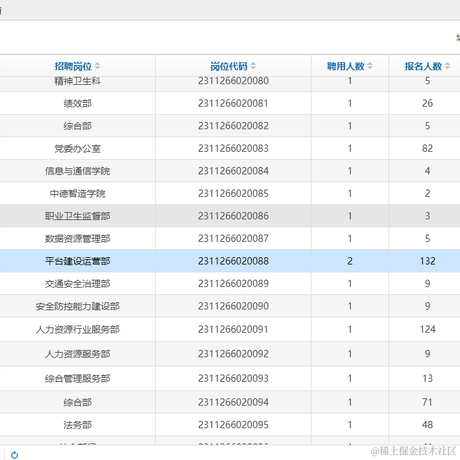Screen dimensions: 460x460
Task: Click job code 2311266020087
Action: tap(233, 239)
